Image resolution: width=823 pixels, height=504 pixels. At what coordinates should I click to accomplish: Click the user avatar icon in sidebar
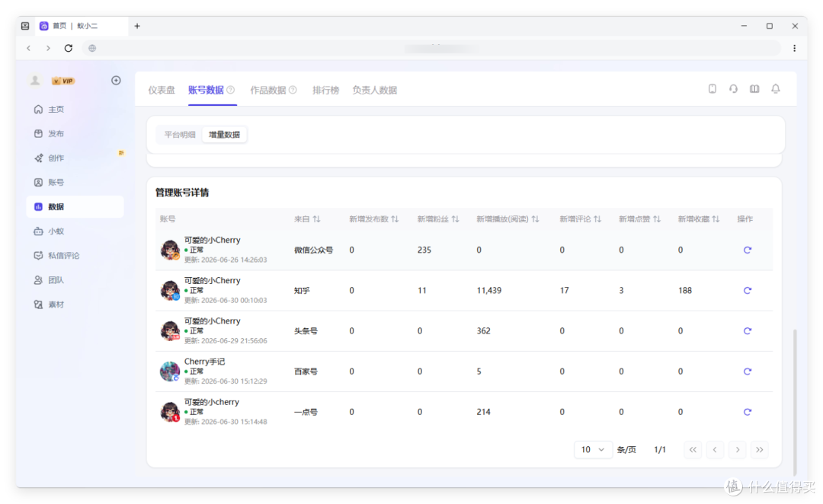[x=35, y=80]
